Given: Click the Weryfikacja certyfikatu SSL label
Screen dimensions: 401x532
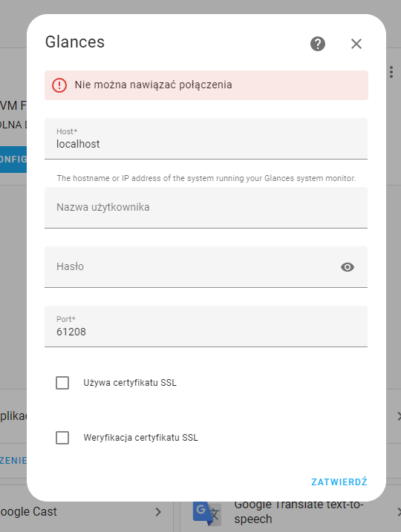Looking at the screenshot, I should click(140, 438).
